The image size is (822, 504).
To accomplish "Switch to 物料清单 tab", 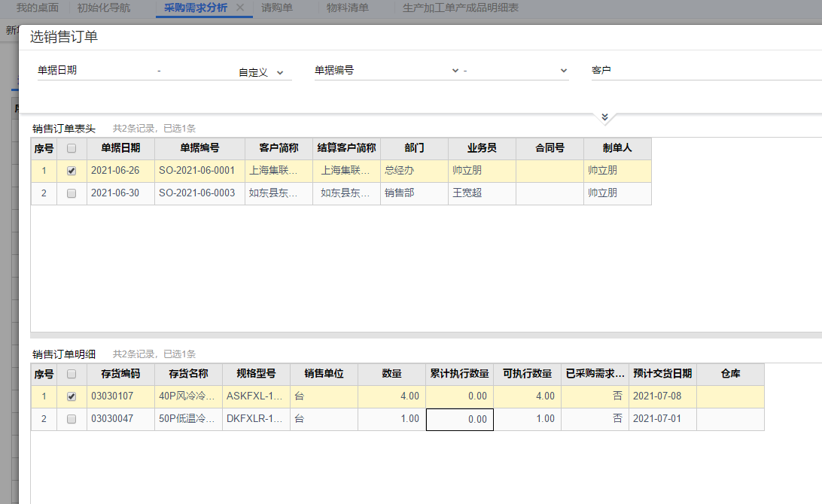I will pos(348,8).
